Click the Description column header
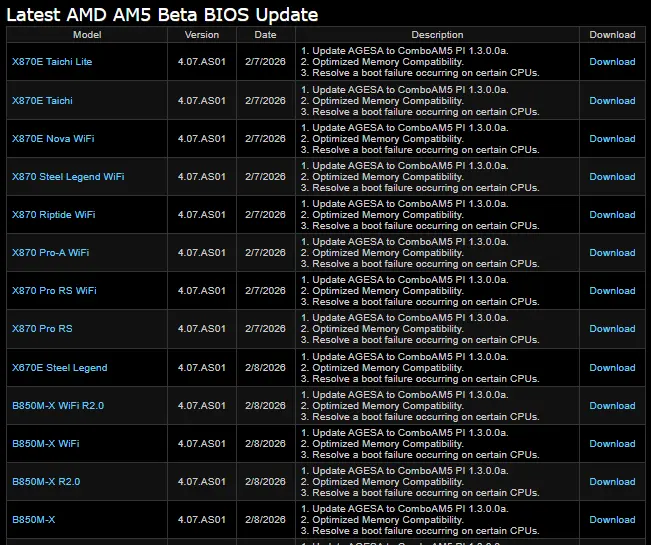The width and height of the screenshot is (651, 545). (x=437, y=35)
